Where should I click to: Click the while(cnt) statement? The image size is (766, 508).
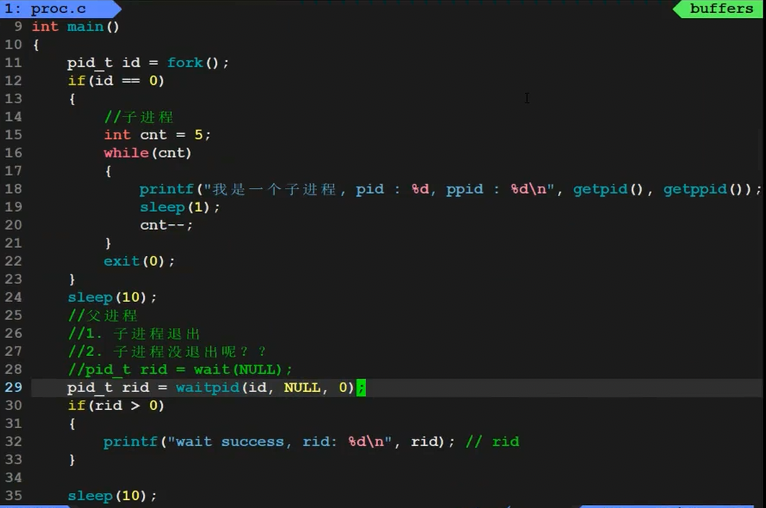click(147, 153)
